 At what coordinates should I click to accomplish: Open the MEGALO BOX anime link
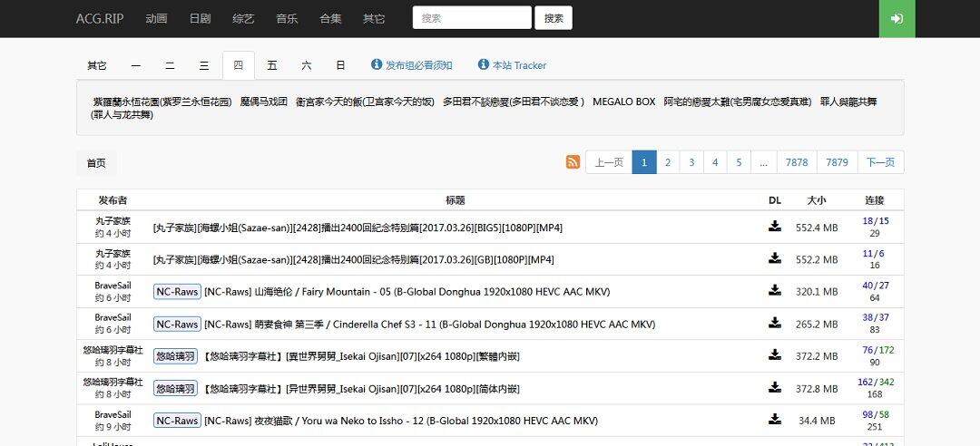point(623,102)
